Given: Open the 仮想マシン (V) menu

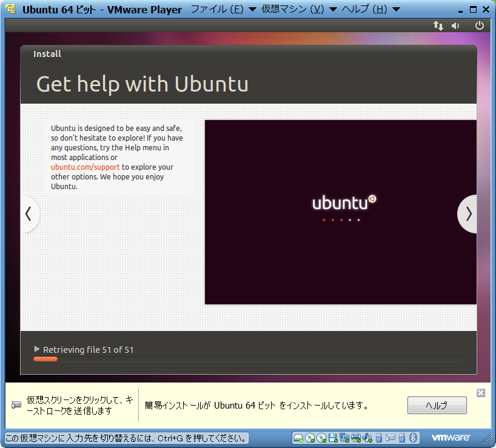Looking at the screenshot, I should coord(299,9).
